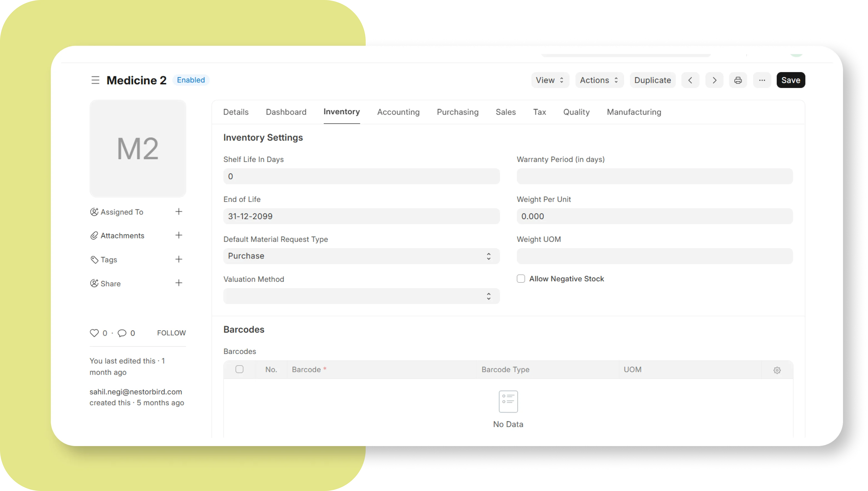
Task: Open the View dropdown menu
Action: click(x=550, y=80)
